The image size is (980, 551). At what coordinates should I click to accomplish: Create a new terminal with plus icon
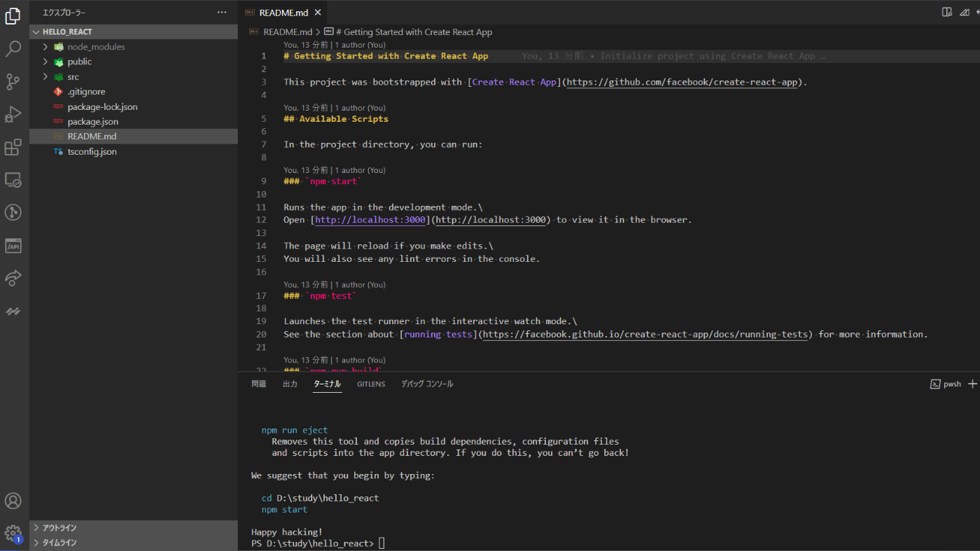coord(972,384)
